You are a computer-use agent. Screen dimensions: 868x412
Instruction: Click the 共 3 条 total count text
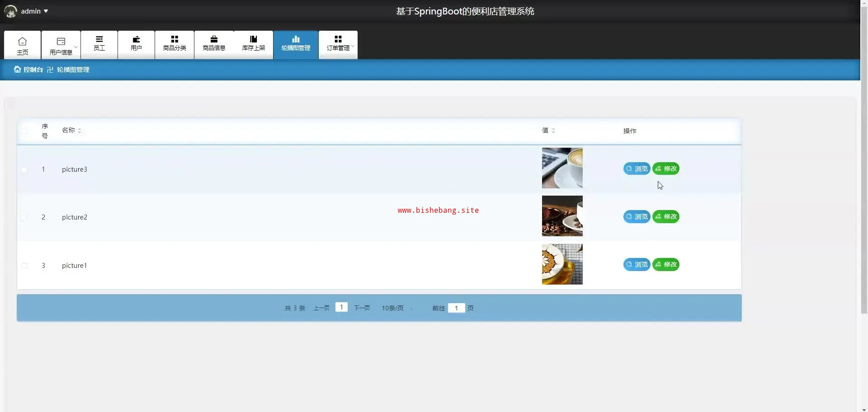coord(295,308)
